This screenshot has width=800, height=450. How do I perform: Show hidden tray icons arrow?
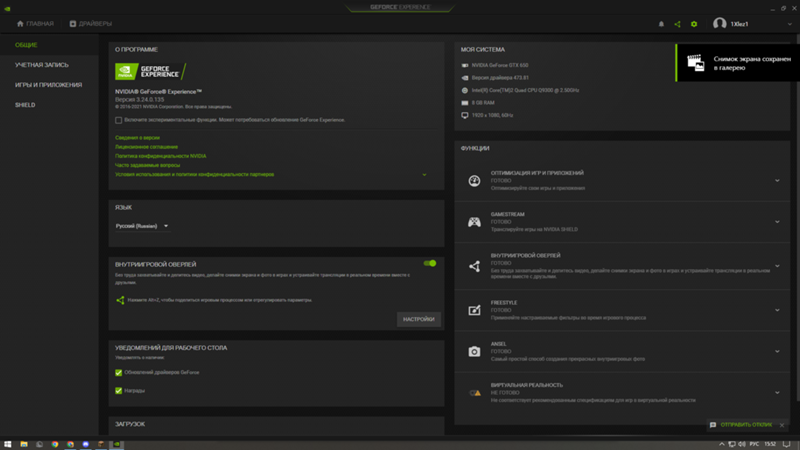(721, 444)
